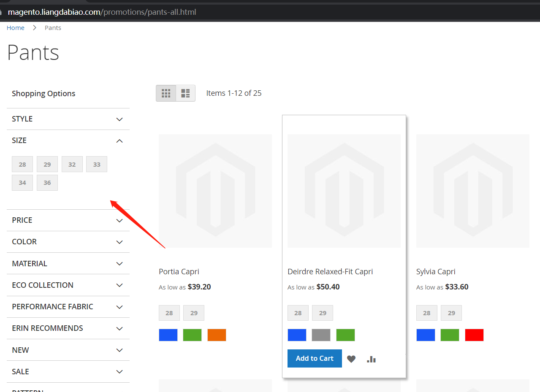The image size is (540, 392).
Task: Filter by size 34 in sidebar
Action: point(22,183)
